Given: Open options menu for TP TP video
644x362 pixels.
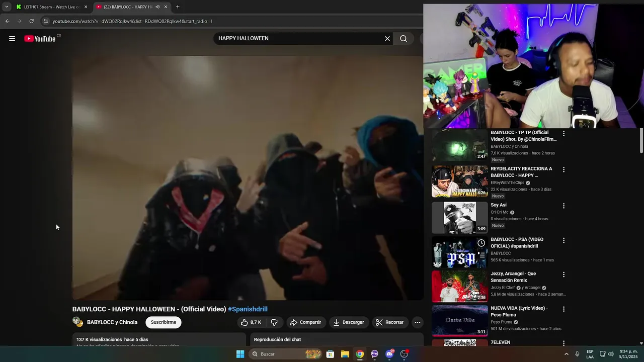Looking at the screenshot, I should coord(563,134).
